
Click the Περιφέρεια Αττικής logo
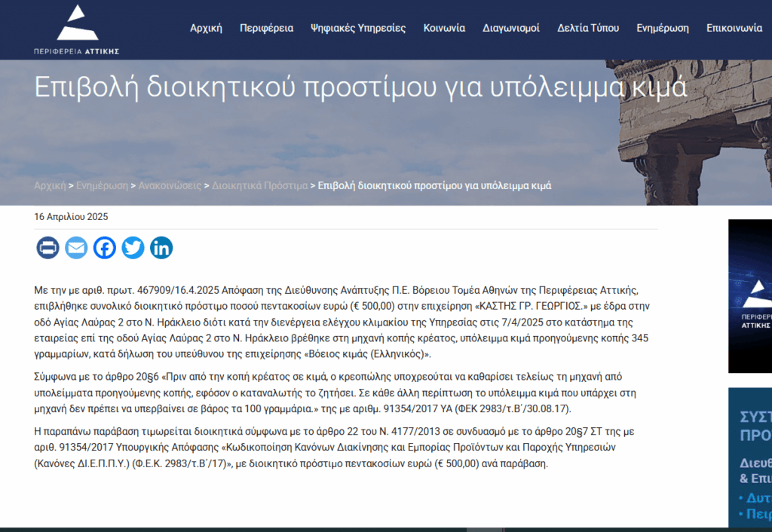[x=76, y=29]
